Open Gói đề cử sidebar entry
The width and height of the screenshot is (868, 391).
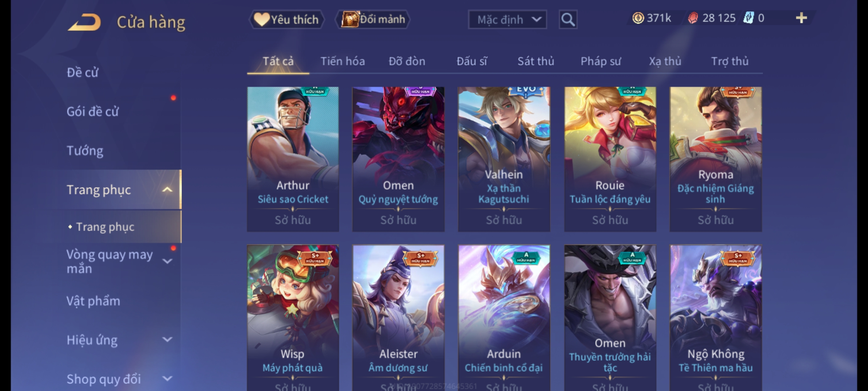pos(93,112)
